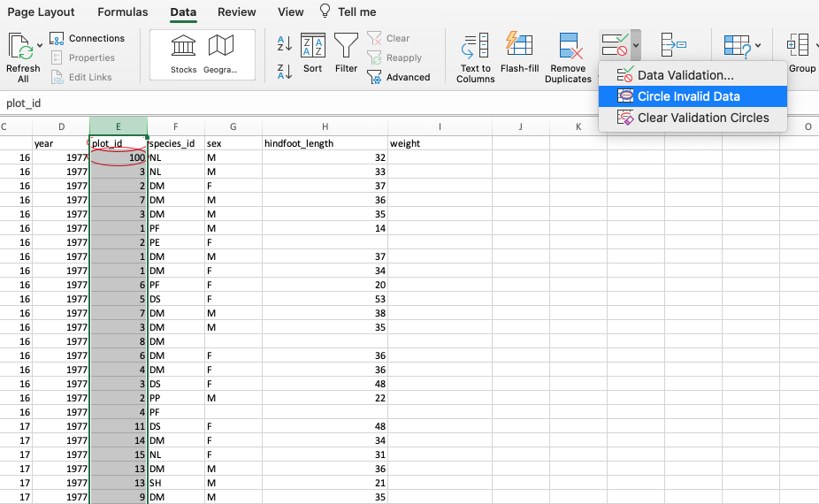This screenshot has height=504, width=819.
Task: Click the name box showing plot_id
Action: (24, 103)
